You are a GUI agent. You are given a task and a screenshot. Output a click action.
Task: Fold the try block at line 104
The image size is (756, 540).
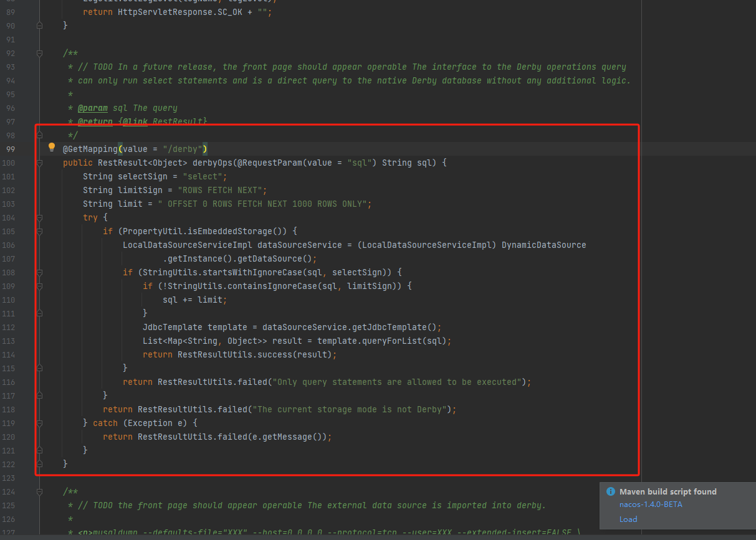point(39,217)
